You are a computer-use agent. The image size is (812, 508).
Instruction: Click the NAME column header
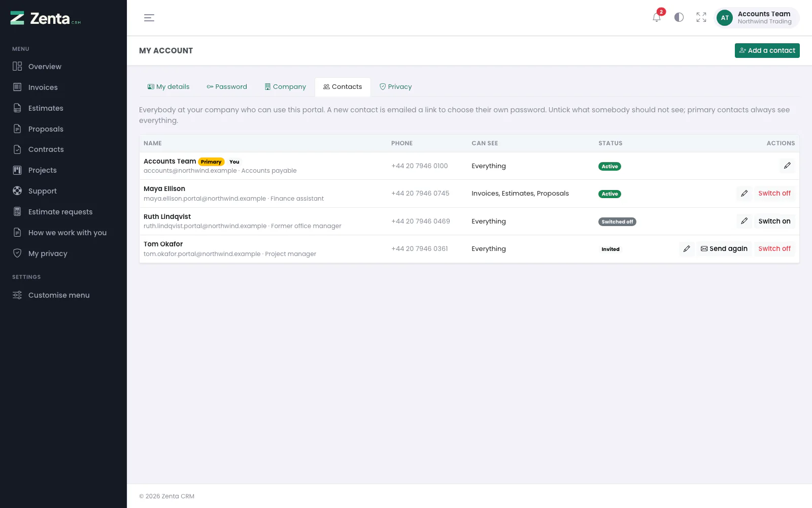pos(153,143)
